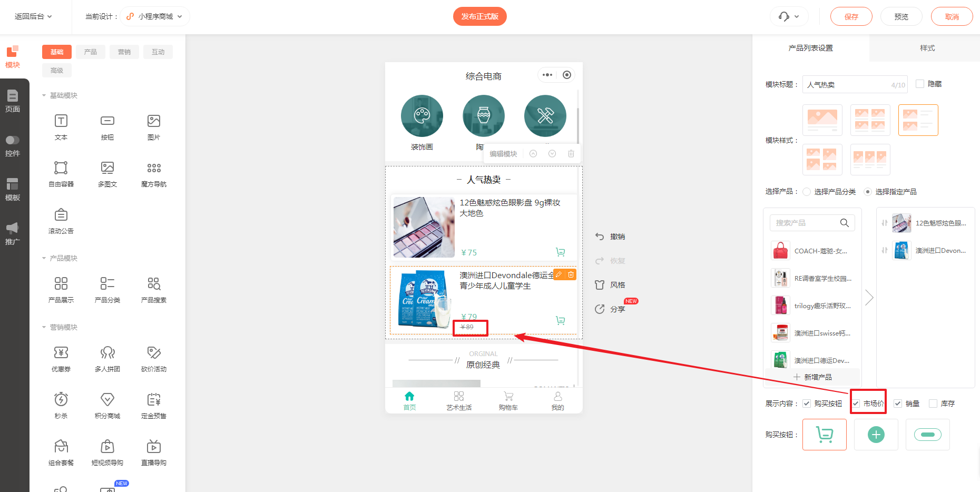Screen dimensions: 980x492
Task: Edit the 模块标题 input with 人气热卖
Action: click(x=855, y=84)
